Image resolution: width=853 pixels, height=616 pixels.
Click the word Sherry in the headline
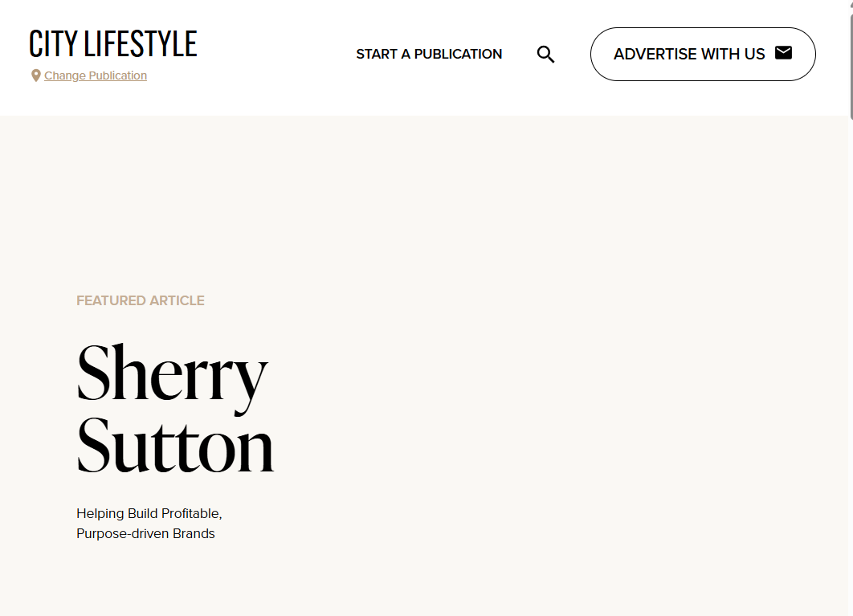pos(171,374)
